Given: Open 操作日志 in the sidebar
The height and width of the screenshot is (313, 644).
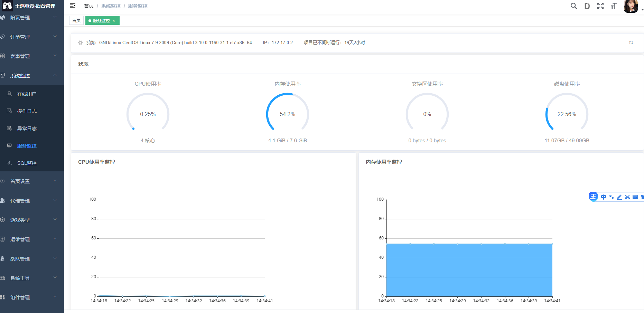Looking at the screenshot, I should (27, 111).
